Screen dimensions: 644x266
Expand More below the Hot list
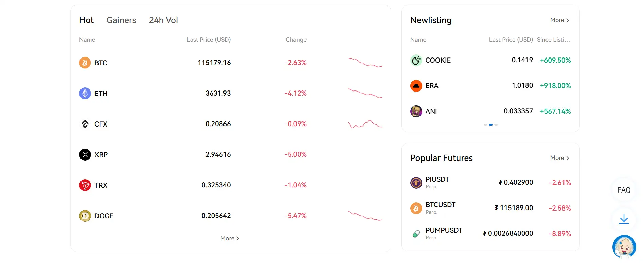[230, 238]
